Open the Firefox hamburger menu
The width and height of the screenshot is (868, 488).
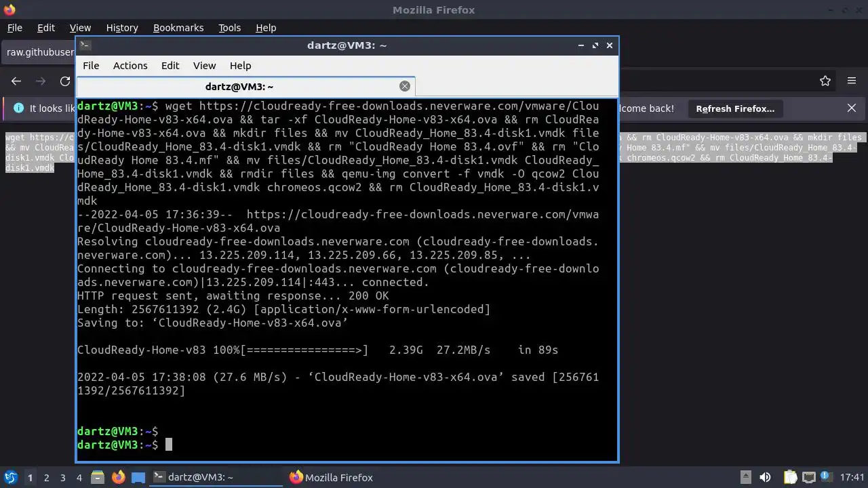852,81
